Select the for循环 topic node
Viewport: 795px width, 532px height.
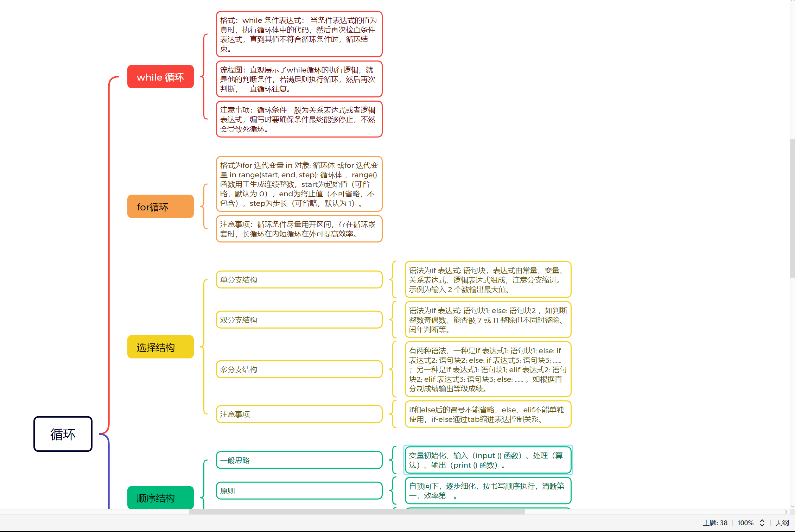pyautogui.click(x=160, y=207)
